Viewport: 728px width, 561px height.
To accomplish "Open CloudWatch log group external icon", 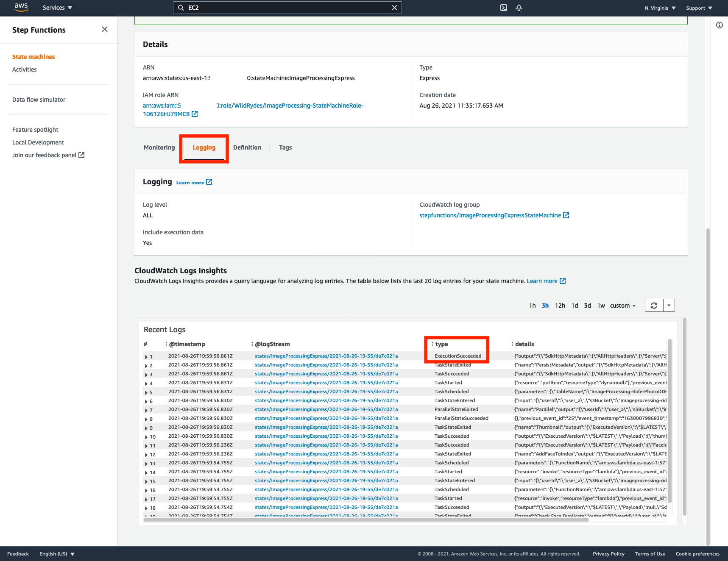I will pyautogui.click(x=566, y=215).
